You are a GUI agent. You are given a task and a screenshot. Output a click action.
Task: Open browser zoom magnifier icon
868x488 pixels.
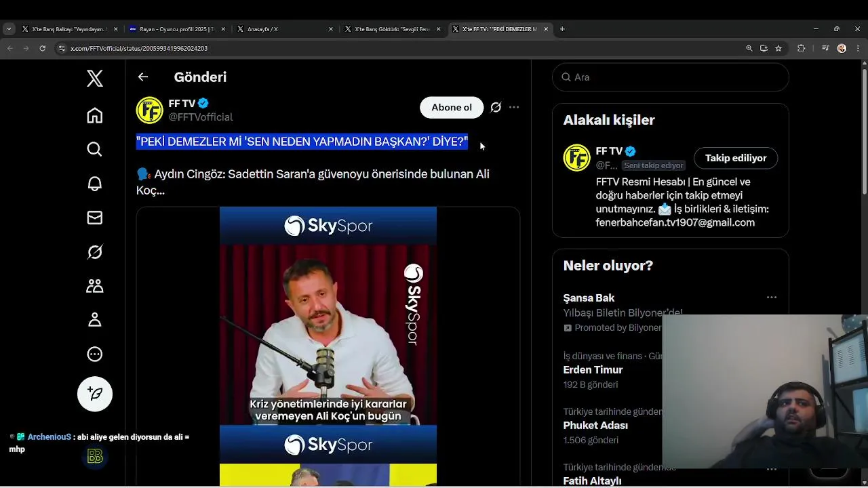click(x=749, y=48)
